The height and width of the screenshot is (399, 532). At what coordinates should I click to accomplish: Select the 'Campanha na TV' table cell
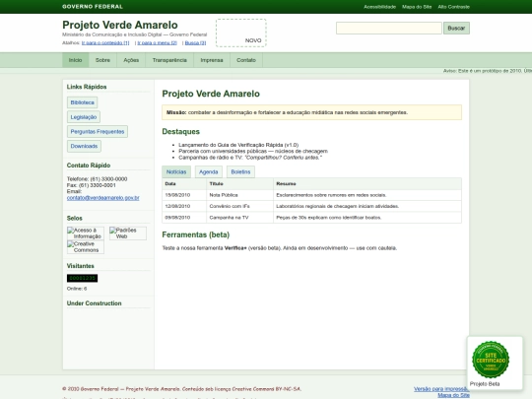(x=239, y=218)
